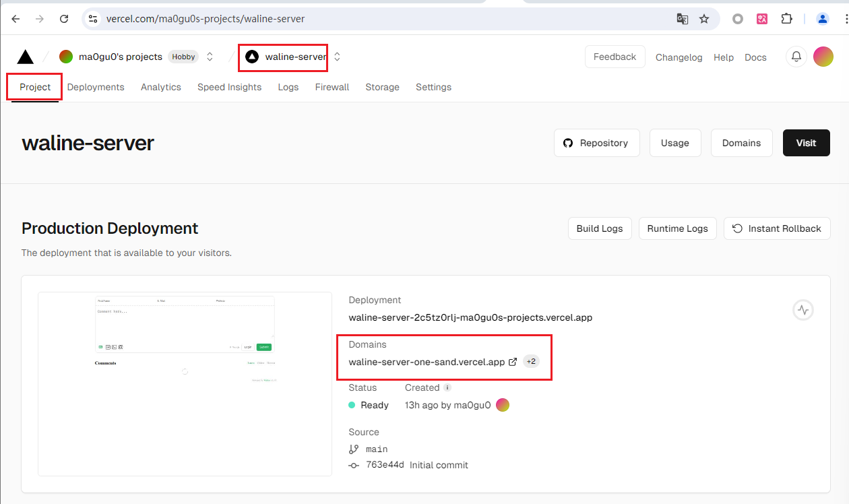Open the Analytics tab
Image resolution: width=849 pixels, height=504 pixels.
(x=161, y=87)
